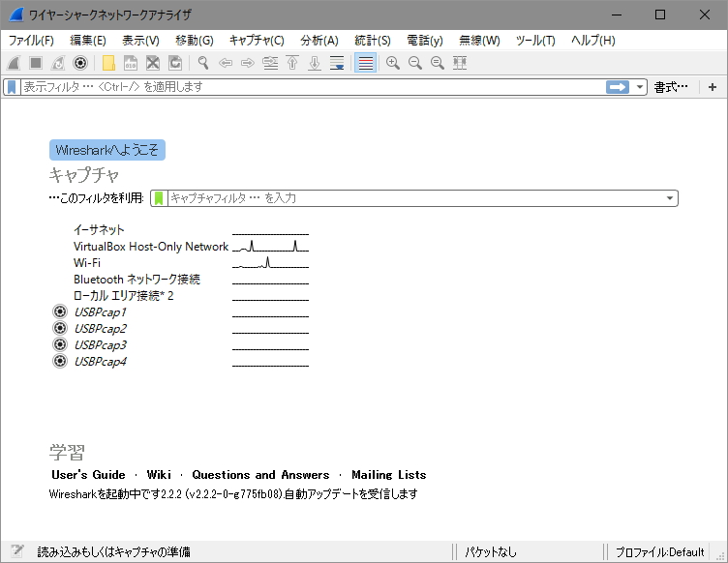Viewport: 728px width, 563px height.
Task: Select the USBPcap1 interface name
Action: 101,312
